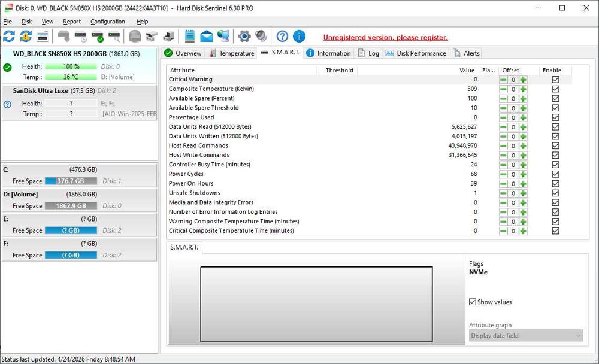
Task: Click the green minus for Composite Temperature offset
Action: [x=504, y=89]
